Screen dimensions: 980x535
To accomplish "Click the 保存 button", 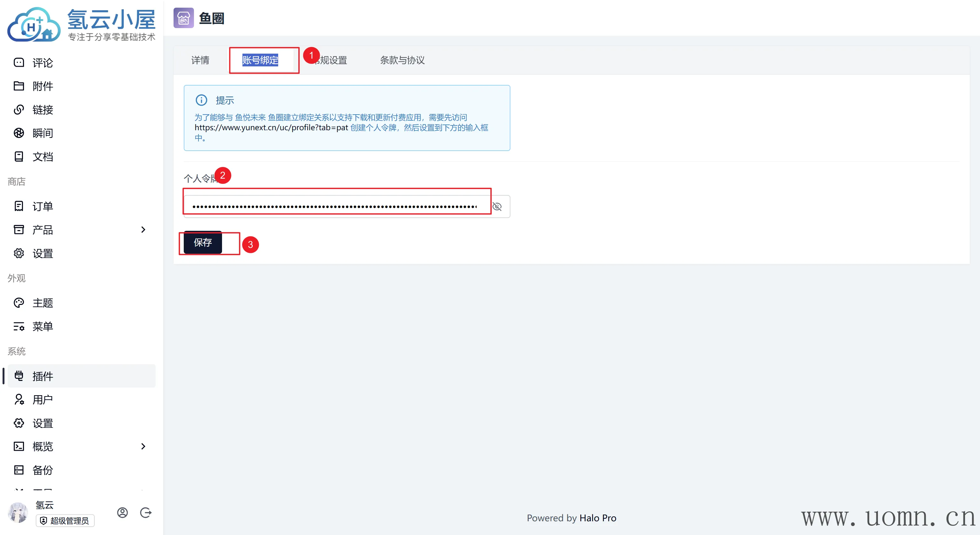I will click(203, 243).
